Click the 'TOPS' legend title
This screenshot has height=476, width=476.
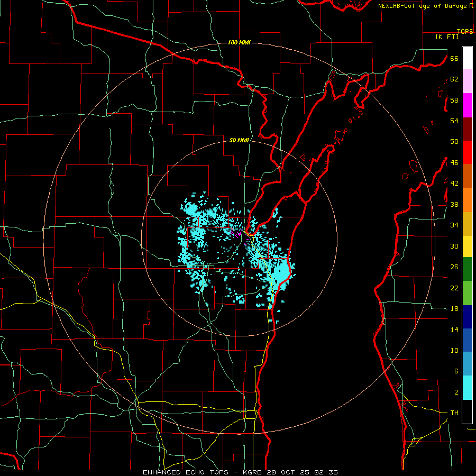(465, 31)
